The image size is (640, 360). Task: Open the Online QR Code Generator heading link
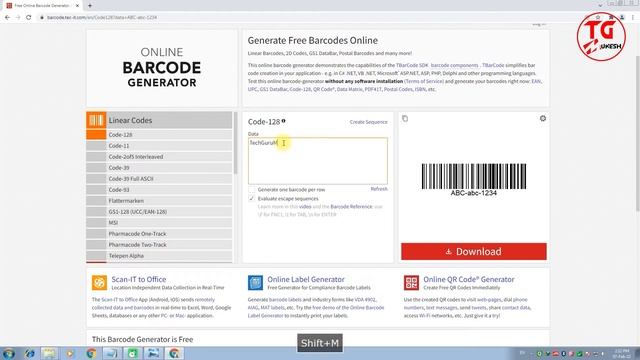point(469,280)
